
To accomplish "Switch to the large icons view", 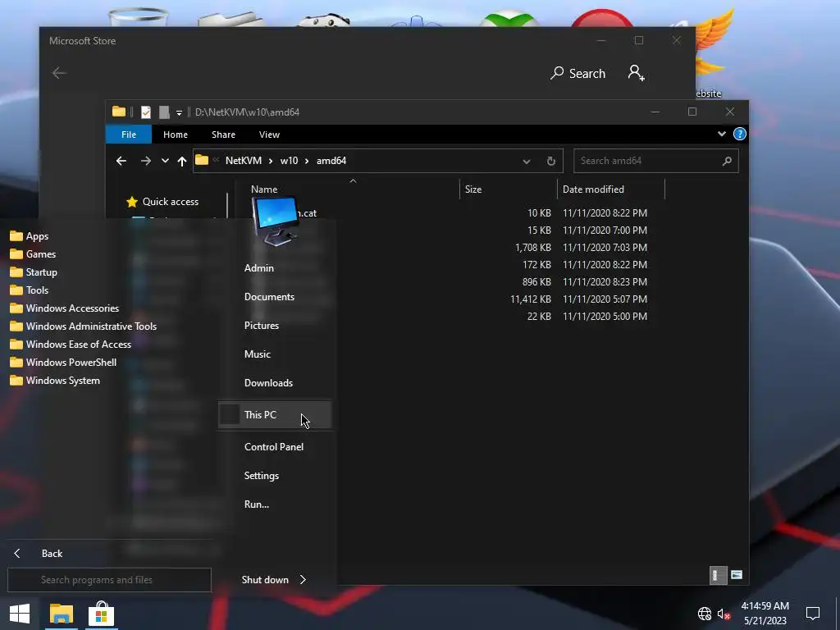I will coord(737,575).
